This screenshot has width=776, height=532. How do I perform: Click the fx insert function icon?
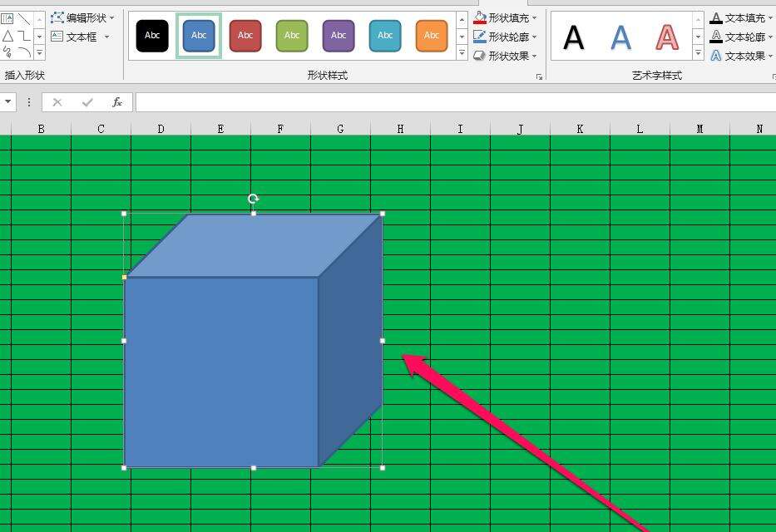[x=117, y=102]
